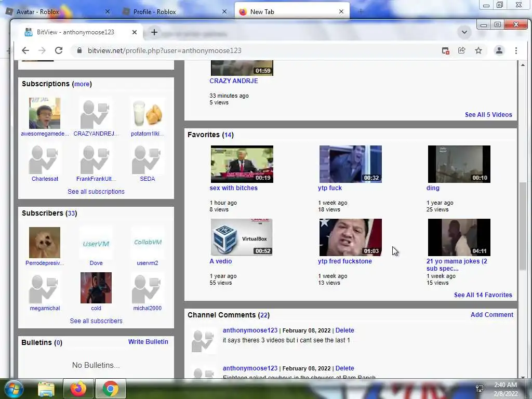
Task: Click the address bar URL field
Action: click(x=255, y=50)
